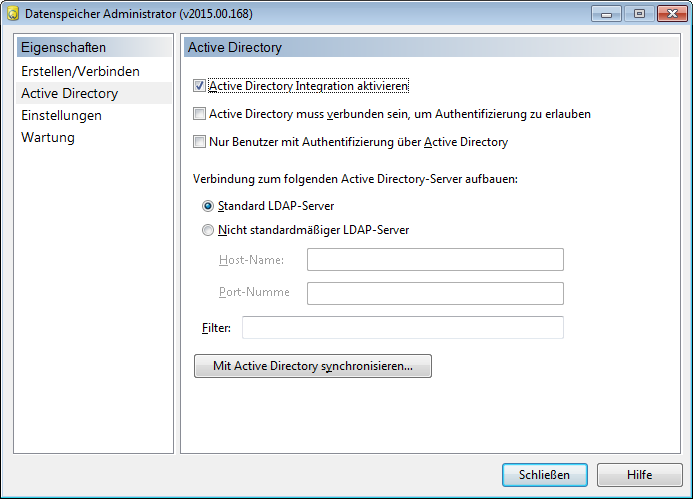Click the Active Directory panel heading
The width and height of the screenshot is (693, 499).
[x=431, y=47]
